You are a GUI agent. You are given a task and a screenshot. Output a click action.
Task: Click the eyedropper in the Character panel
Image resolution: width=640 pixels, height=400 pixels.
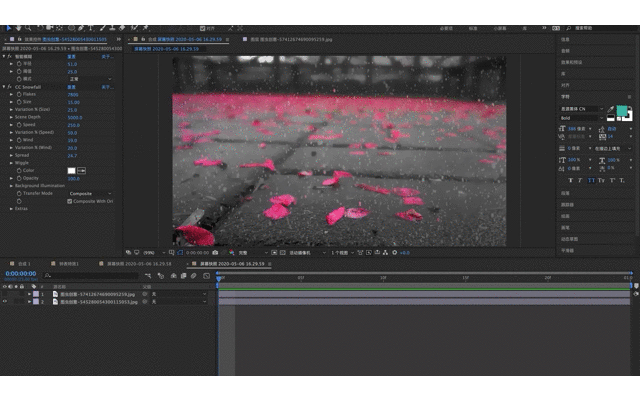coord(611,109)
